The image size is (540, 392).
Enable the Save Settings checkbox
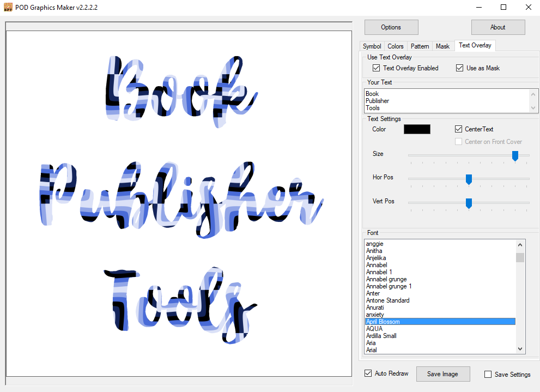click(x=488, y=375)
